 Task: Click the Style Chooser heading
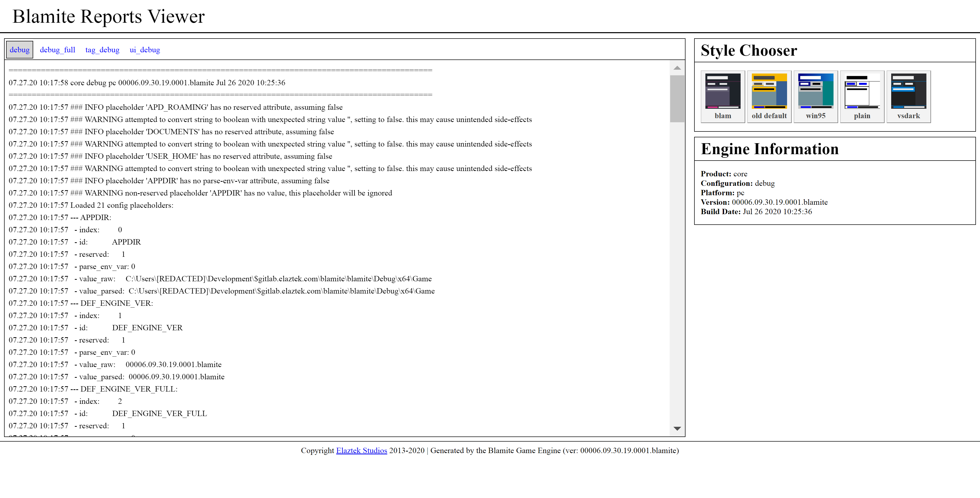[x=748, y=51]
